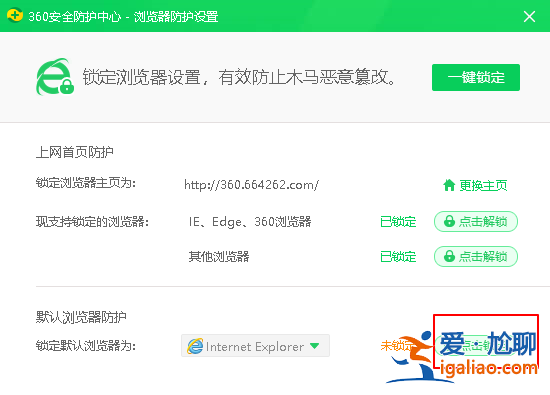Click 已锁定 status for 其他浏览器
The height and width of the screenshot is (395, 550).
[398, 257]
